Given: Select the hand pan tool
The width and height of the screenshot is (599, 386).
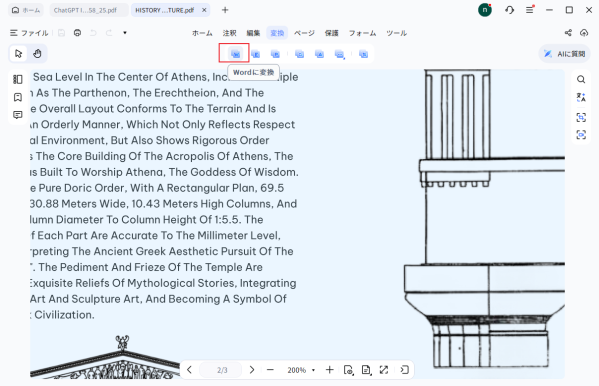Looking at the screenshot, I should point(37,54).
